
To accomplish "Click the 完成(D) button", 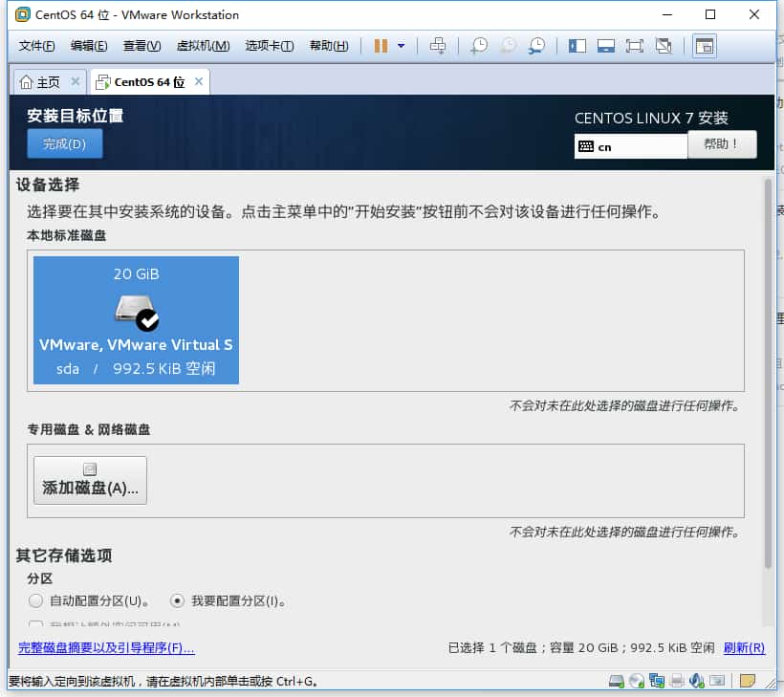I will (x=65, y=144).
